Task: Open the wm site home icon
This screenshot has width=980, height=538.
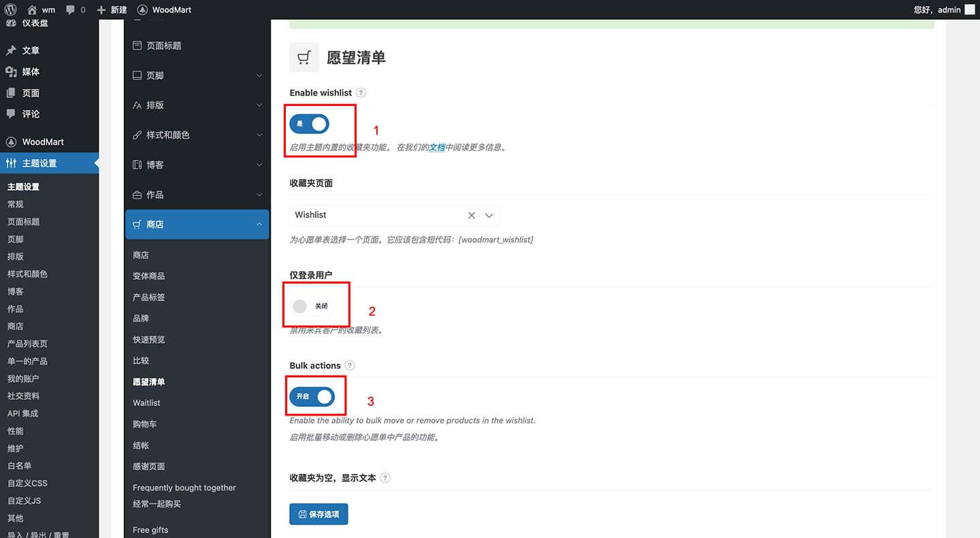Action: pyautogui.click(x=32, y=10)
